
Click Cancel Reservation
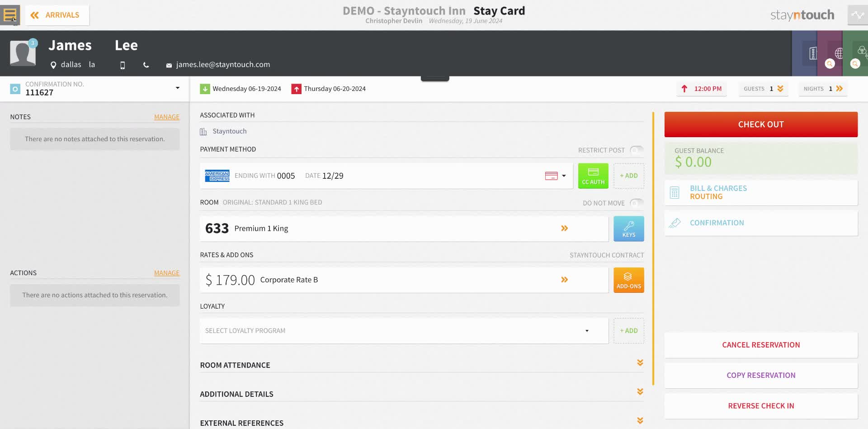point(761,345)
